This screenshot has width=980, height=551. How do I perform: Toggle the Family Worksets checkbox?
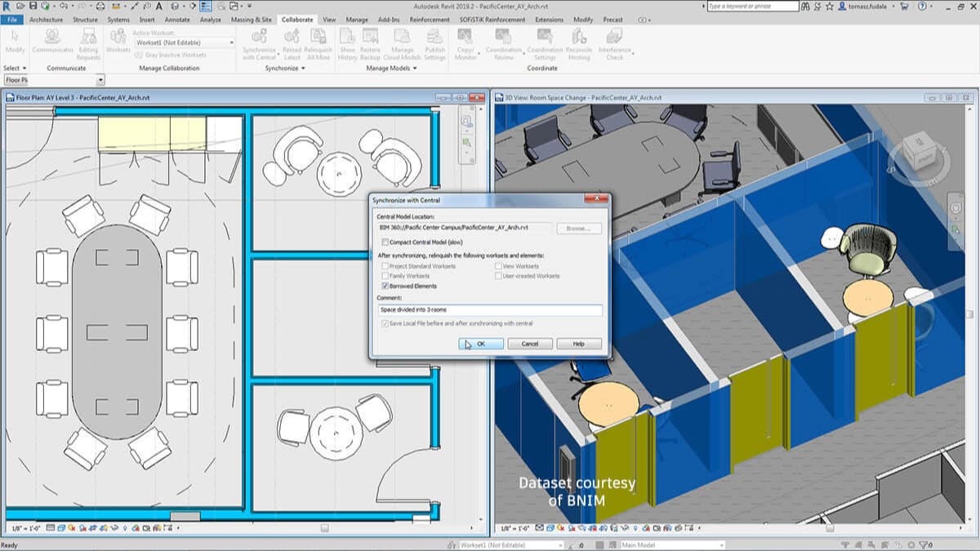384,276
